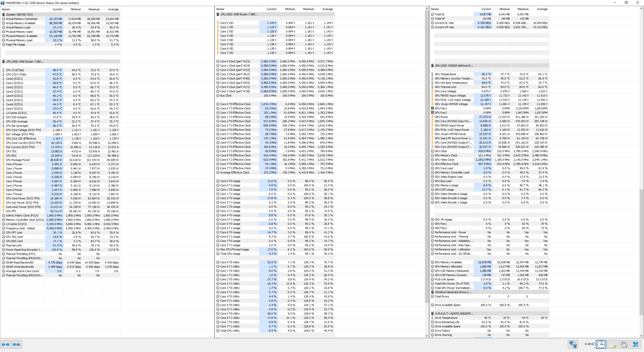Close sensors window with blue X
The width and height of the screenshot is (644, 352).
pyautogui.click(x=636, y=344)
